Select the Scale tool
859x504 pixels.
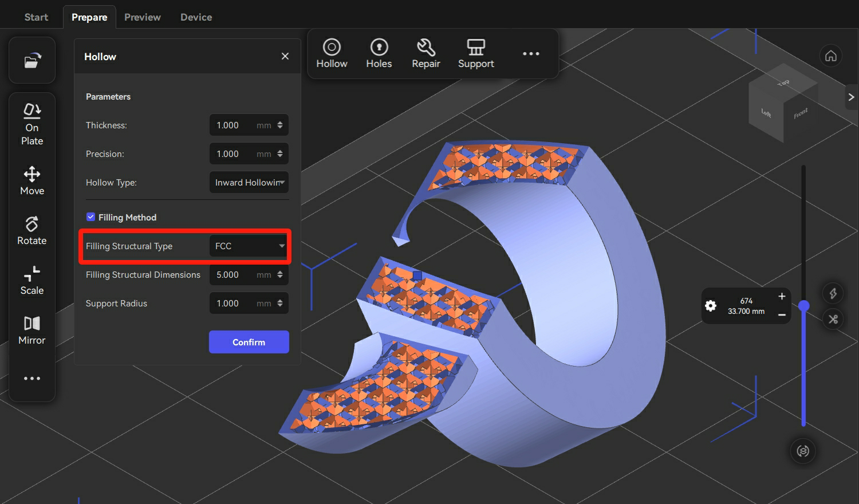[x=32, y=281]
